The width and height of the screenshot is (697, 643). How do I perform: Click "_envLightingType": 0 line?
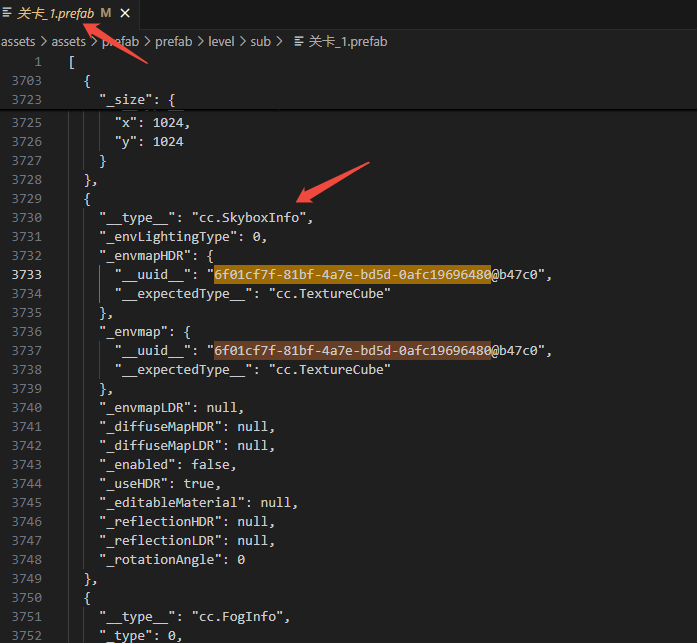pyautogui.click(x=183, y=237)
